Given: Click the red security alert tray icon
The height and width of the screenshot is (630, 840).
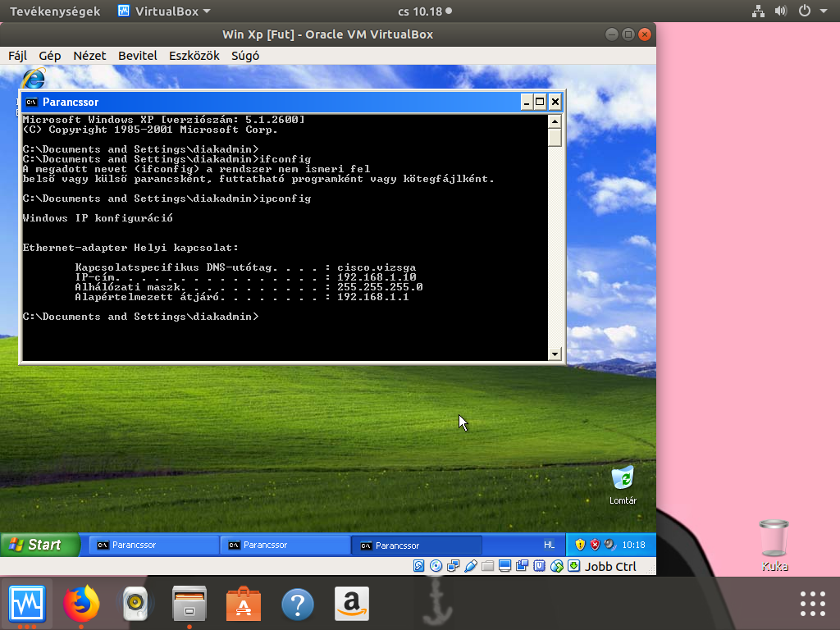Looking at the screenshot, I should pos(595,545).
